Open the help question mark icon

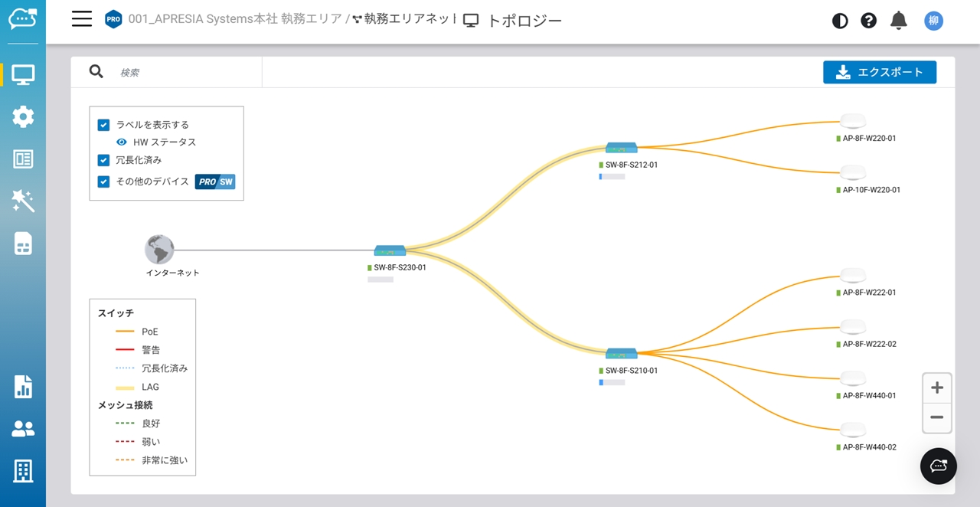(869, 21)
